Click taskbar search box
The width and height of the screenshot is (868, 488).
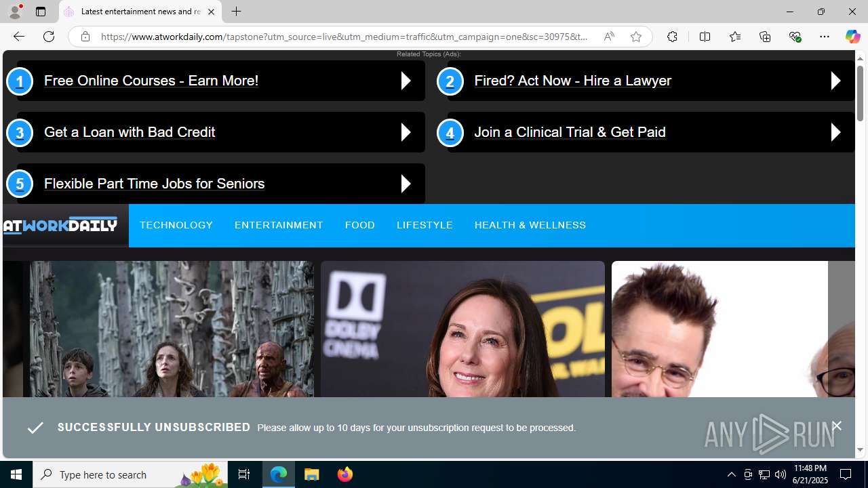[130, 474]
